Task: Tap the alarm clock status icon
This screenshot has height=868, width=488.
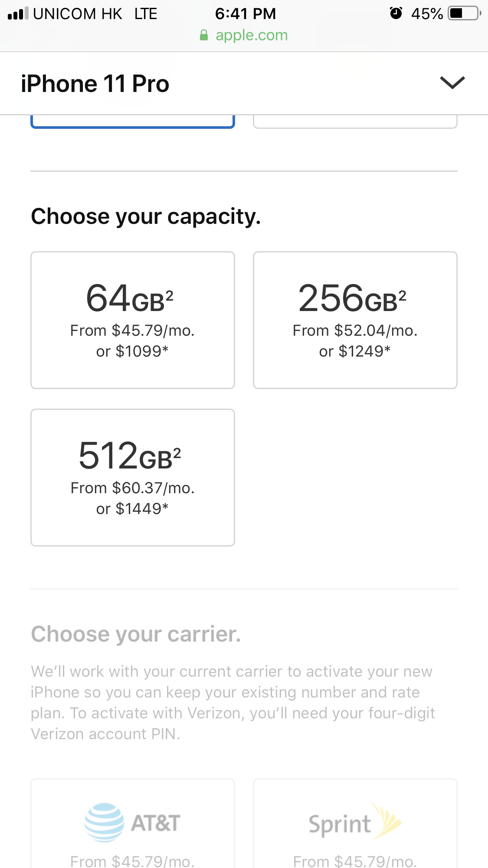Action: point(396,13)
